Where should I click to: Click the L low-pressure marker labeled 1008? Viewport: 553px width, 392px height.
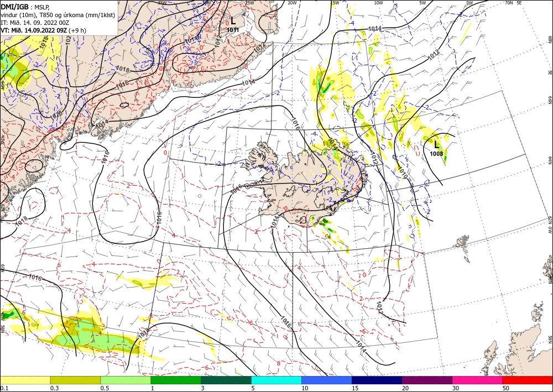[x=437, y=144]
